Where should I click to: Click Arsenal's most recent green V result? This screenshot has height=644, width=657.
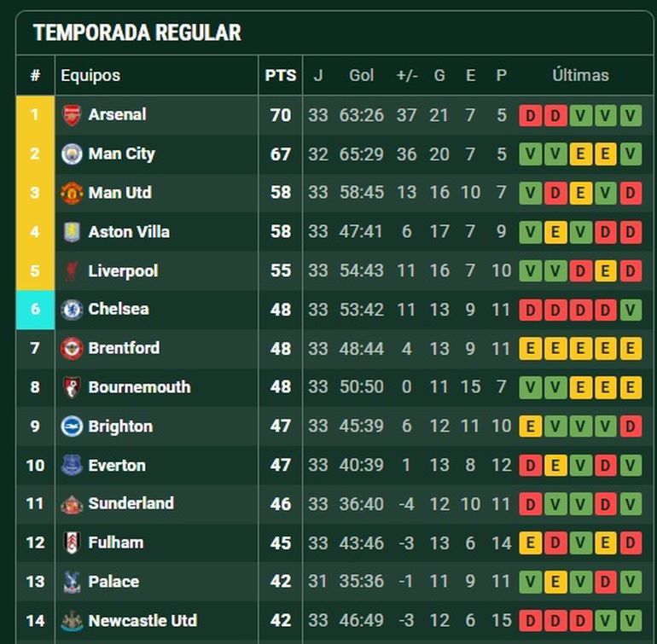pyautogui.click(x=631, y=115)
